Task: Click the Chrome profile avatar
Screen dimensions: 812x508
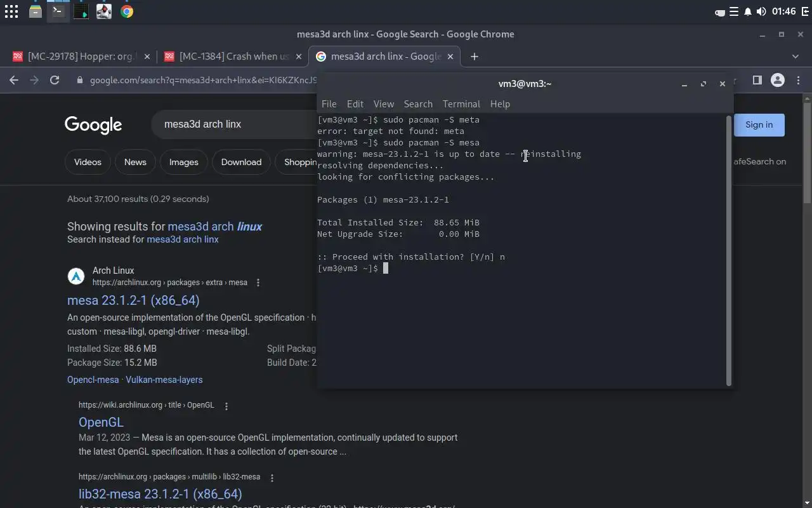Action: [x=777, y=80]
